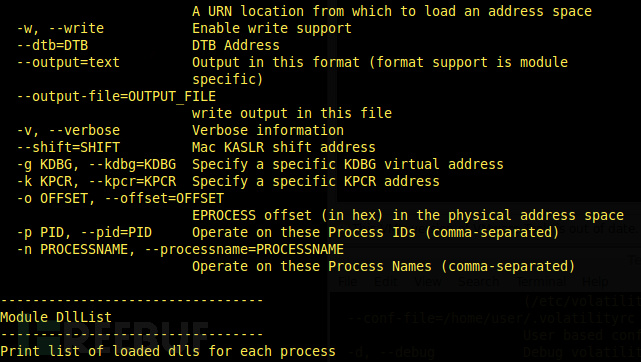Select the 'Mac KASLR shift address' text
Screen dimensions: 641x362
click(x=284, y=147)
